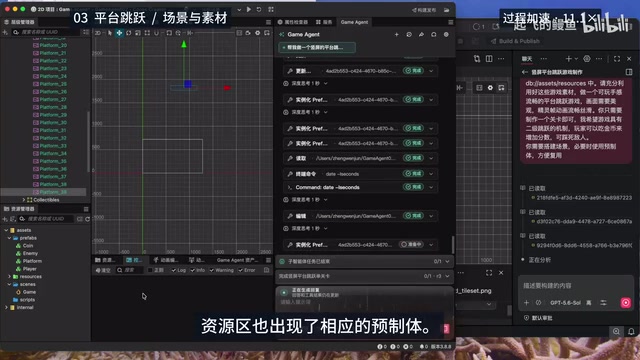640x360 pixels.
Task: Select the pointer tool in the scene toolbar
Action: pos(110,33)
